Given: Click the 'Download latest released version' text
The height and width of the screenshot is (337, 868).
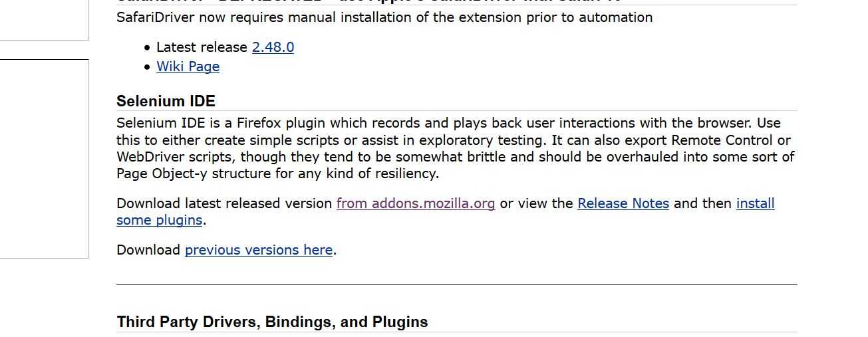Looking at the screenshot, I should coord(224,203).
